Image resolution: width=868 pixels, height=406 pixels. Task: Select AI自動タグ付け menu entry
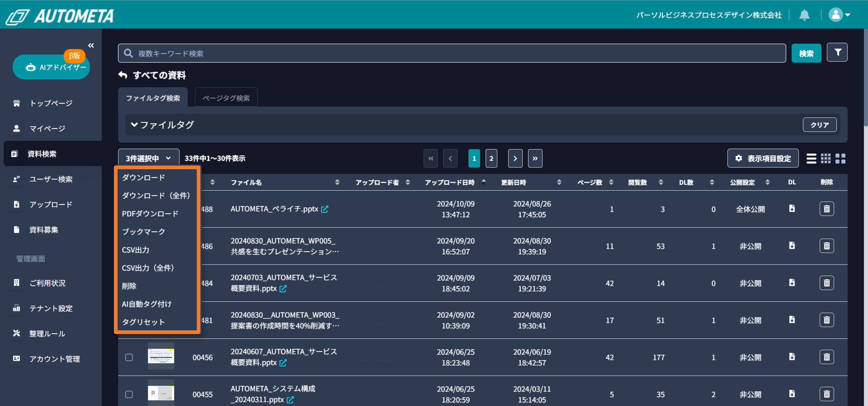[147, 304]
